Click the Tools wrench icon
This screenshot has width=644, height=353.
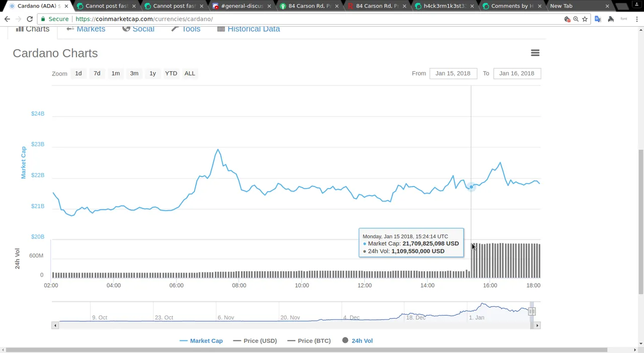point(175,29)
